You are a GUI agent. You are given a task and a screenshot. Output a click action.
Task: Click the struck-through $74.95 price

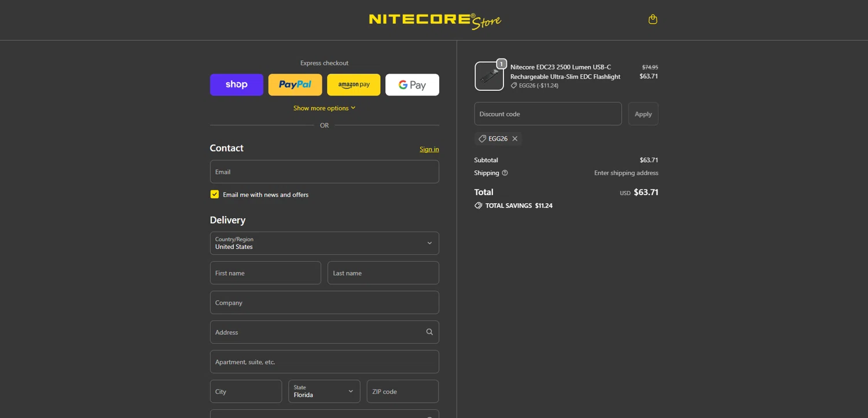(x=650, y=67)
